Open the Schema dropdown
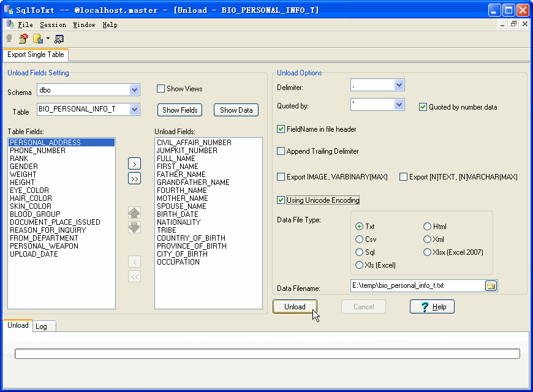Image resolution: width=533 pixels, height=392 pixels. pos(134,90)
